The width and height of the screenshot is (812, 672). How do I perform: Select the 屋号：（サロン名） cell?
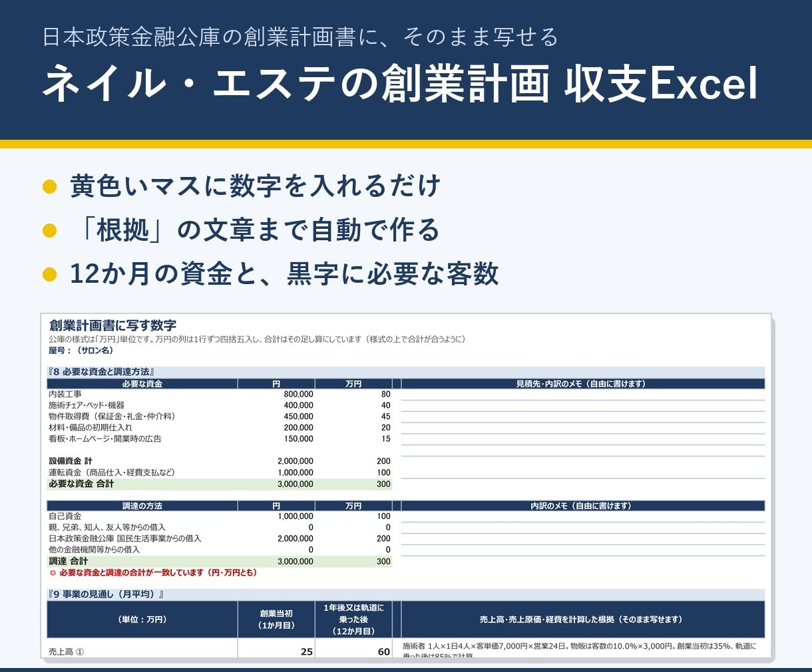point(81,350)
